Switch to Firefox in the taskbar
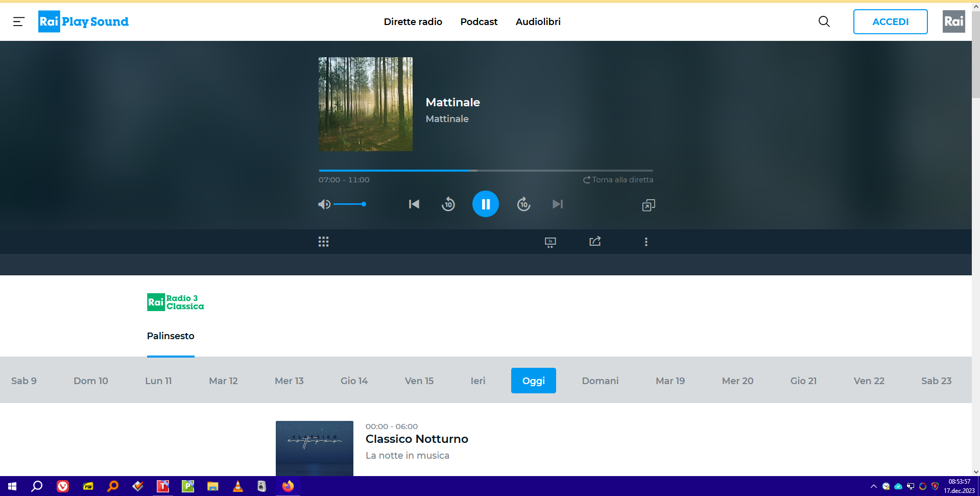This screenshot has width=980, height=496. pyautogui.click(x=288, y=486)
